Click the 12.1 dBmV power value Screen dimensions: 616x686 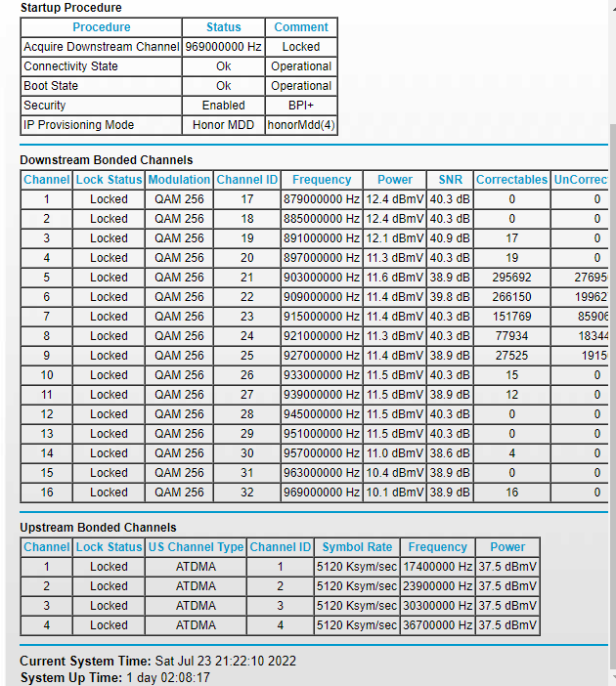tap(395, 238)
